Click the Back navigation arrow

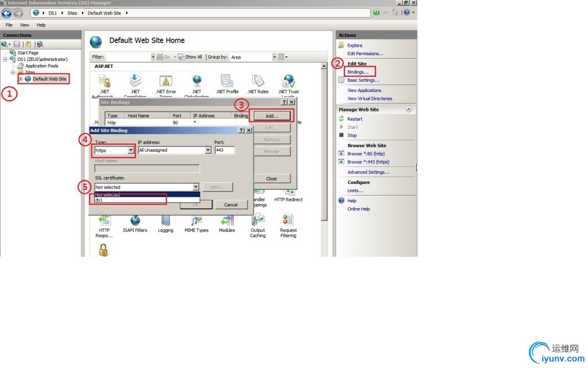[6, 13]
